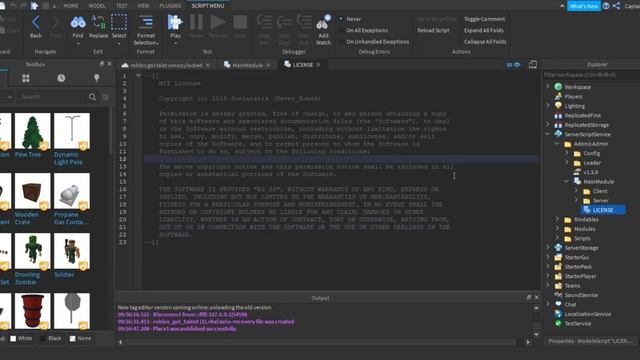Click the Toolbox search magnifier icon
Image resolution: width=640 pixels, height=360 pixels.
pyautogui.click(x=93, y=97)
